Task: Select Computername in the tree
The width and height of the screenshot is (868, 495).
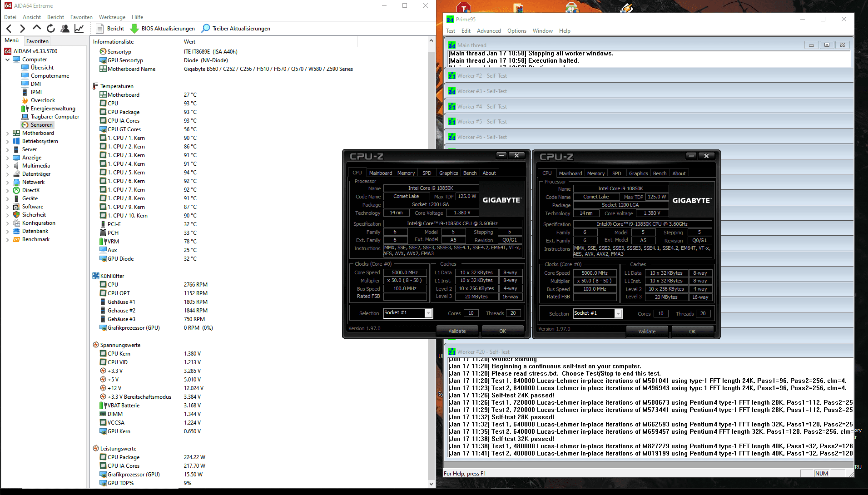Action: [50, 76]
